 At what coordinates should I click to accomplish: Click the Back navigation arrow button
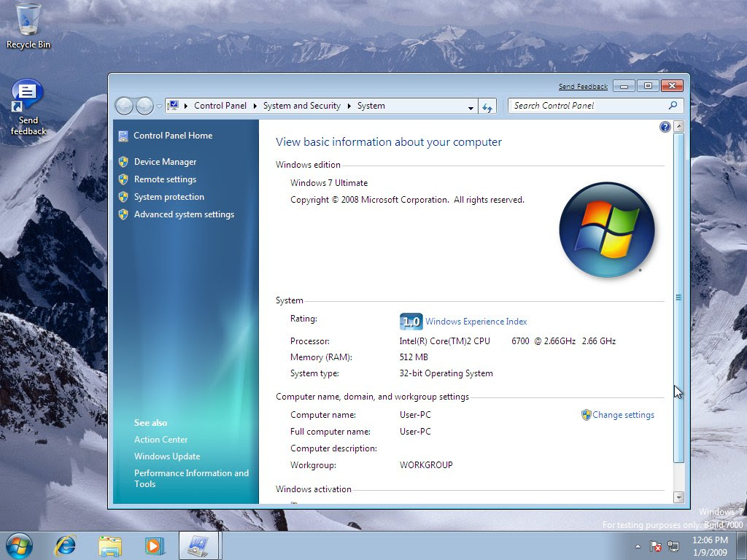(x=124, y=106)
